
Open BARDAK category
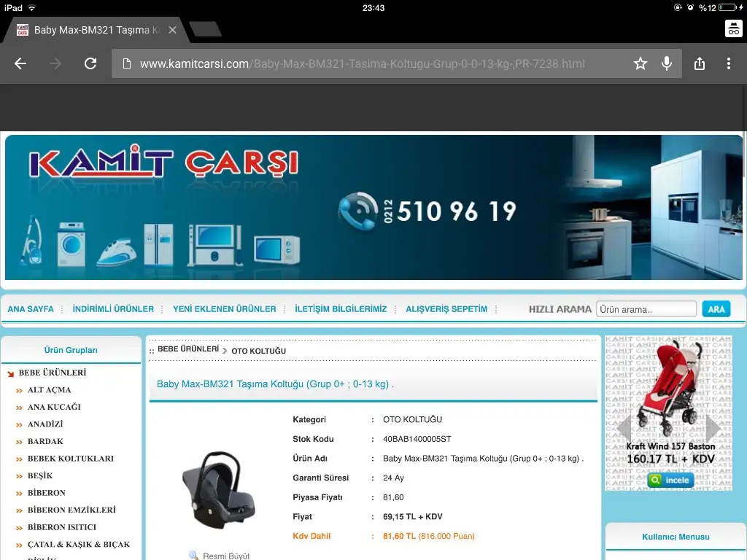(45, 441)
